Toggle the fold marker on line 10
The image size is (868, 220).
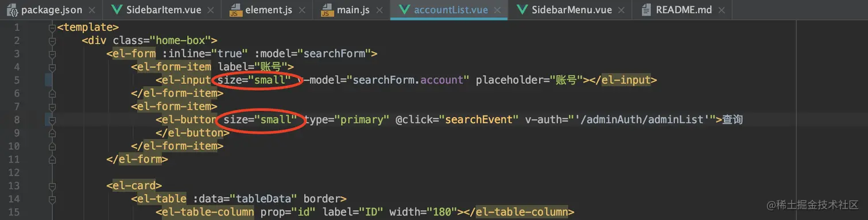point(52,146)
